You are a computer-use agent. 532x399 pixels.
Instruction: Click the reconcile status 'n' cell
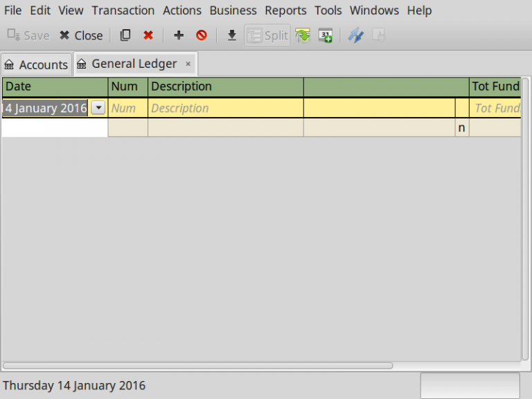(462, 128)
